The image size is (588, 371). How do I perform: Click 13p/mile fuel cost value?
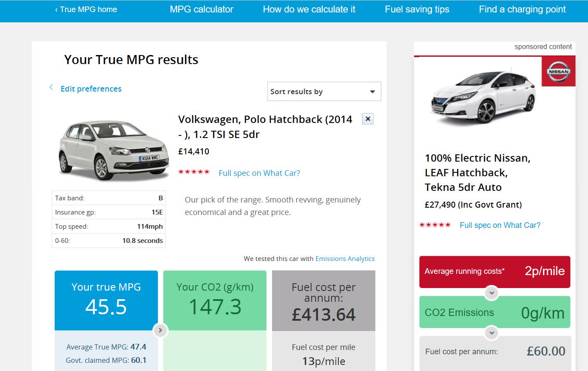coord(324,362)
